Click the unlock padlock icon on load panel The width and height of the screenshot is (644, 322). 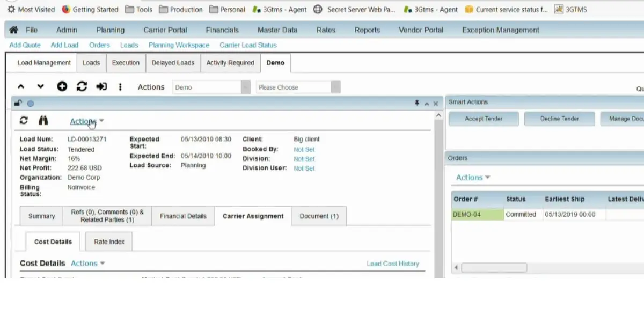click(x=18, y=103)
